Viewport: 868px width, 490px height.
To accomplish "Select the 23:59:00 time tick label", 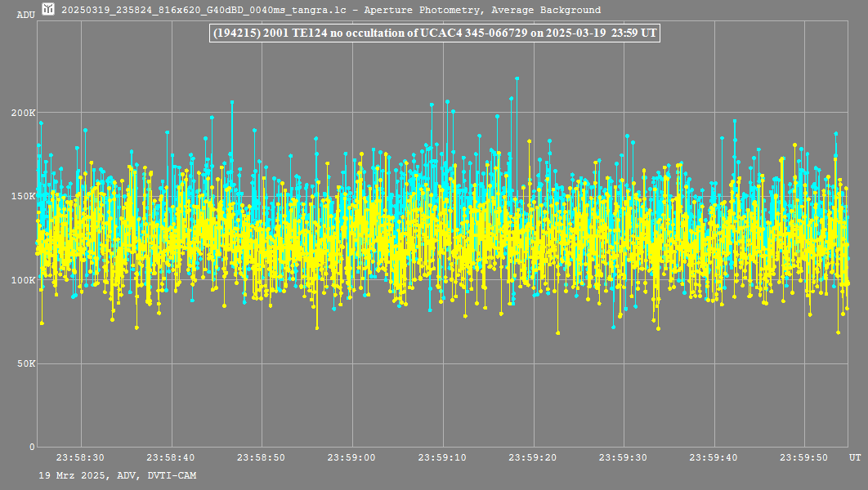I will pos(352,458).
